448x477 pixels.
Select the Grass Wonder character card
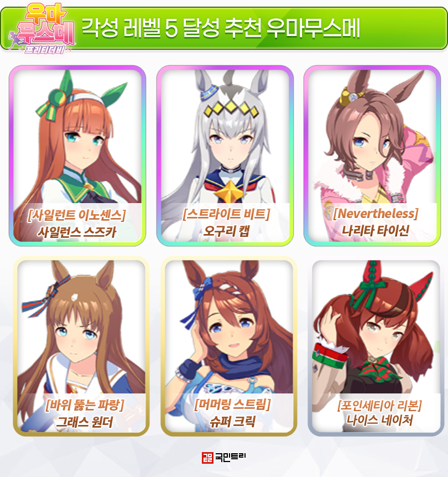[x=81, y=346]
